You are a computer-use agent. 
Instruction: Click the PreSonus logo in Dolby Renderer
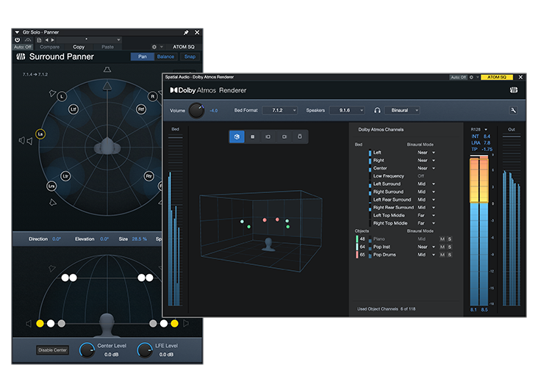tap(514, 90)
